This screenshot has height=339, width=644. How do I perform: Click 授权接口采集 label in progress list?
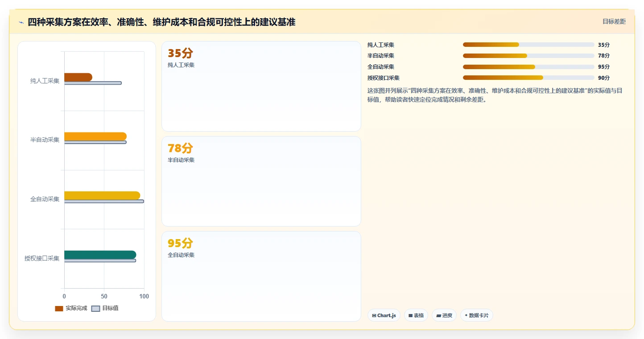[x=384, y=78]
